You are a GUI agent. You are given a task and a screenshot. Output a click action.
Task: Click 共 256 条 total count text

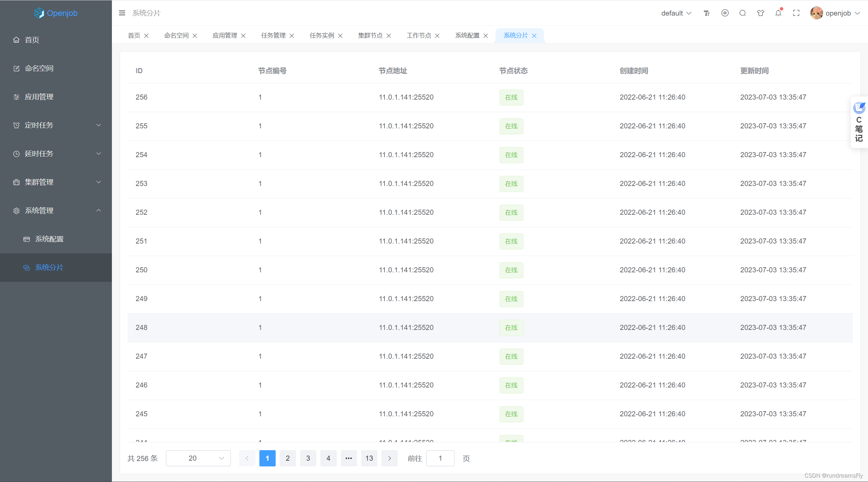[143, 458]
